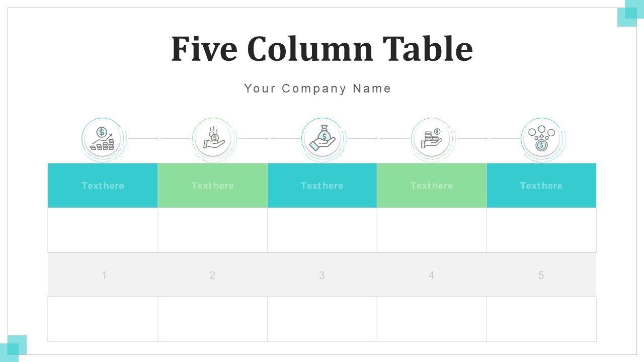644x362 pixels.
Task: Click the empty cell under first teal header
Action: click(103, 230)
